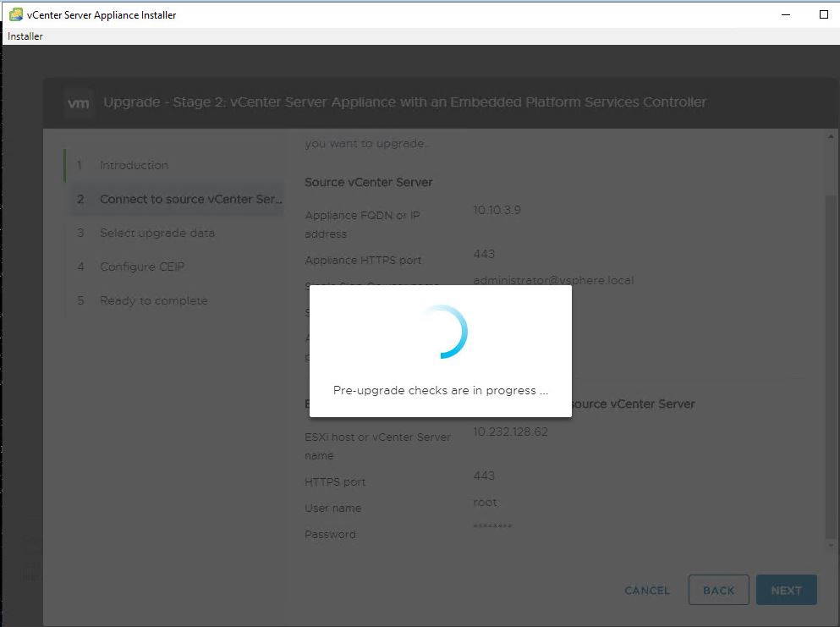Focus the User name field containing root
The width and height of the screenshot is (840, 627).
pos(486,502)
